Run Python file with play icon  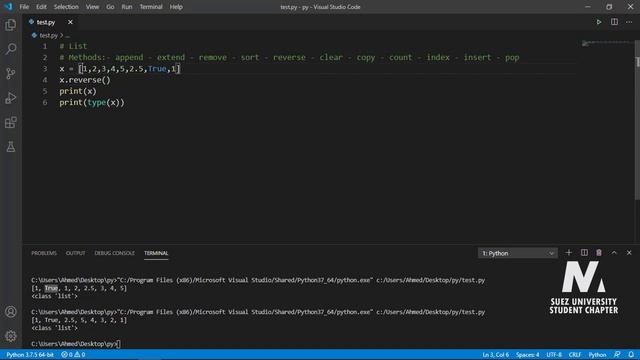click(599, 22)
